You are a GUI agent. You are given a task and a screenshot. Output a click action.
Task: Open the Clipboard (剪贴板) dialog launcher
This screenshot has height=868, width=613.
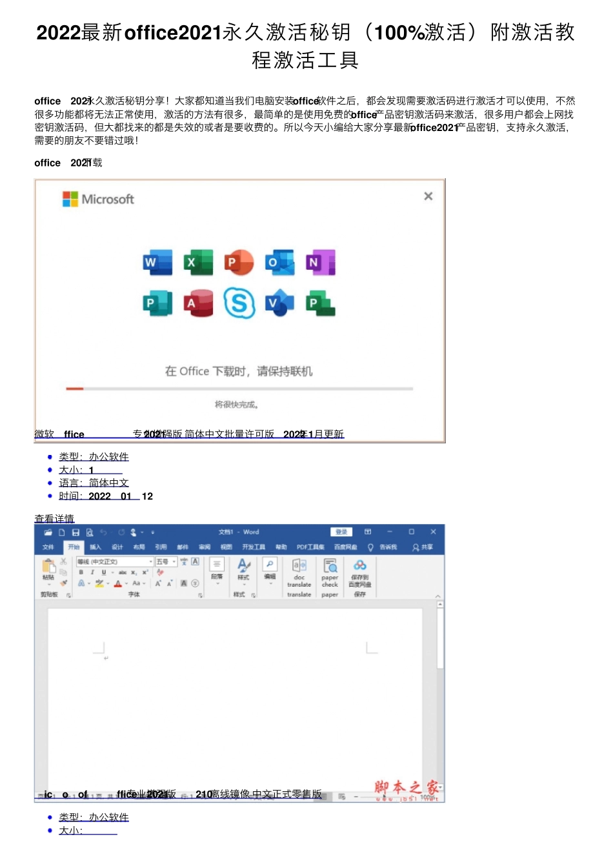tap(68, 594)
